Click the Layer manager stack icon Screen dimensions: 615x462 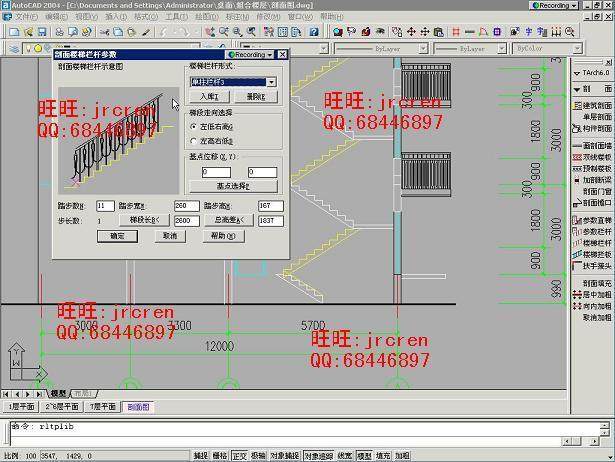[14, 49]
